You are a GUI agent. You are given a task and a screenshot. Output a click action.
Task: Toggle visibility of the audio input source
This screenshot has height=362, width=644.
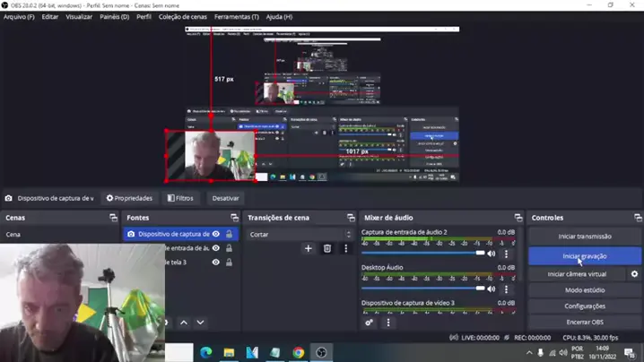pos(216,248)
